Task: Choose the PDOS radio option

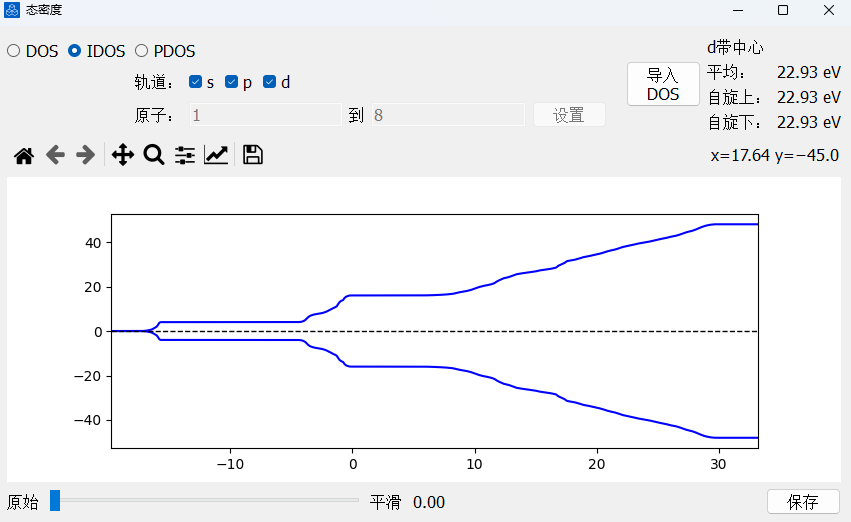Action: click(141, 51)
